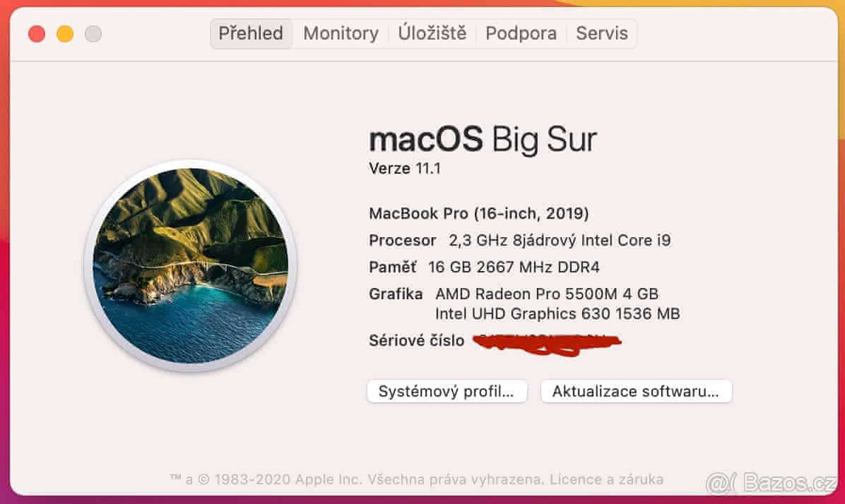Click the gray zoom window button
This screenshot has width=845, height=504.
click(x=93, y=33)
